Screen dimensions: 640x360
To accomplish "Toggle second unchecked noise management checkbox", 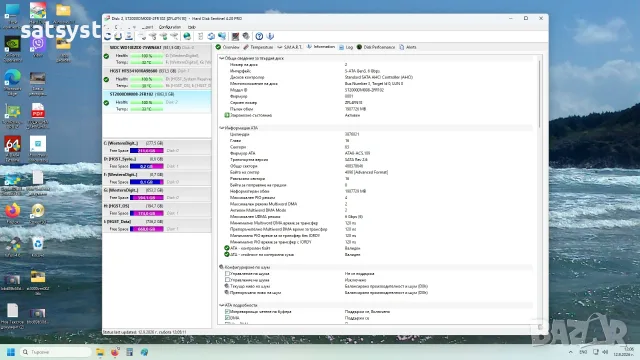I will click(x=227, y=280).
